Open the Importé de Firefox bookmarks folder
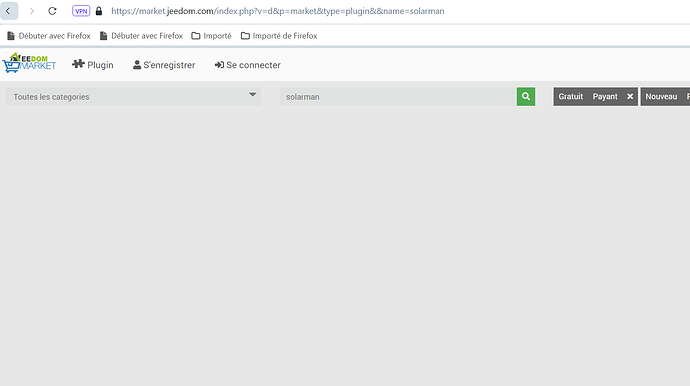Image resolution: width=690 pixels, height=386 pixels. 279,36
